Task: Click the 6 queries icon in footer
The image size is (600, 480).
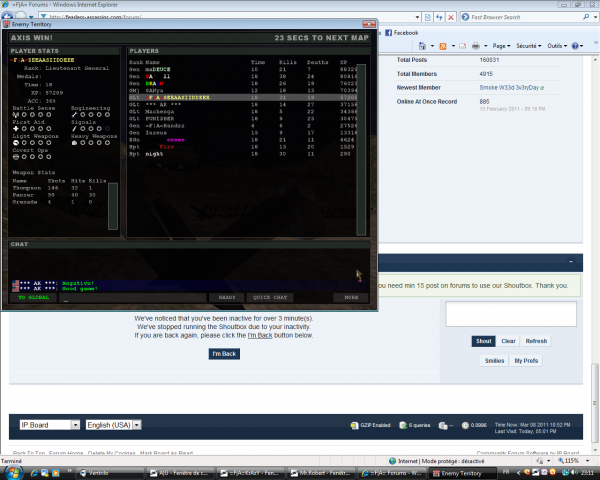Action: pos(403,425)
